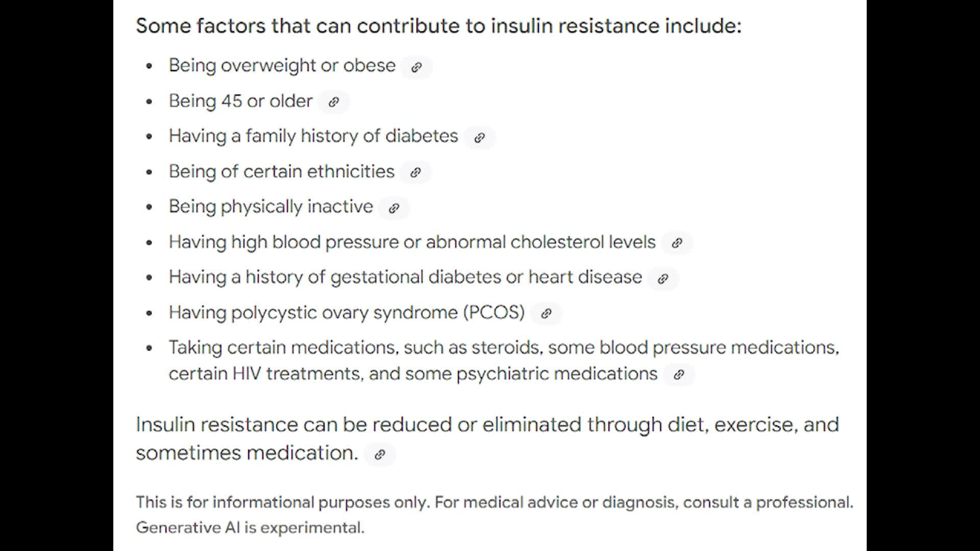
Task: Click 'Insulin resistance can be reduced' paragraph
Action: pos(487,438)
